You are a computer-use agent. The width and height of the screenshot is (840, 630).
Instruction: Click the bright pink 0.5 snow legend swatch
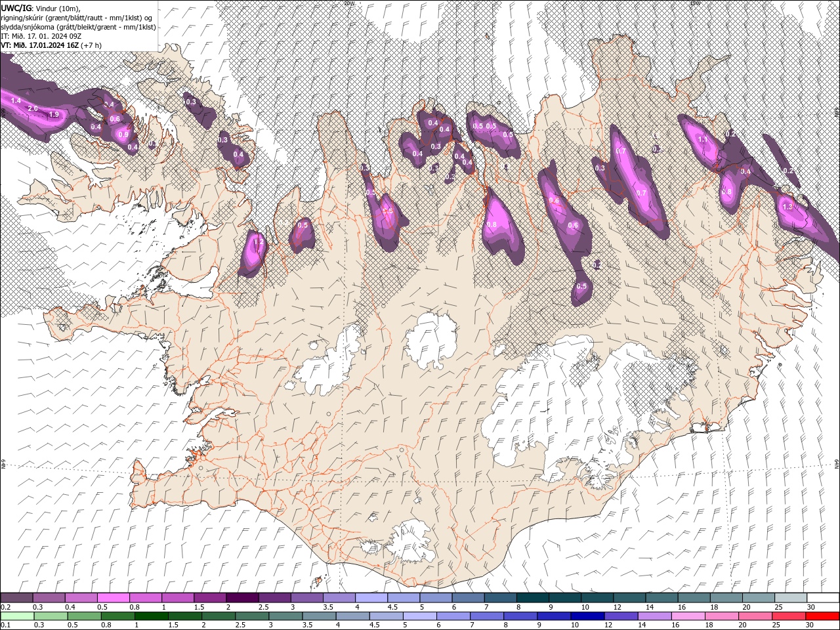(114, 598)
